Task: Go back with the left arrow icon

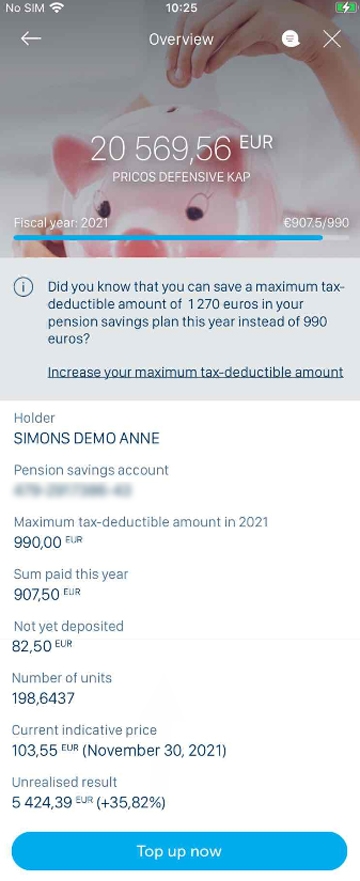Action: pos(31,38)
